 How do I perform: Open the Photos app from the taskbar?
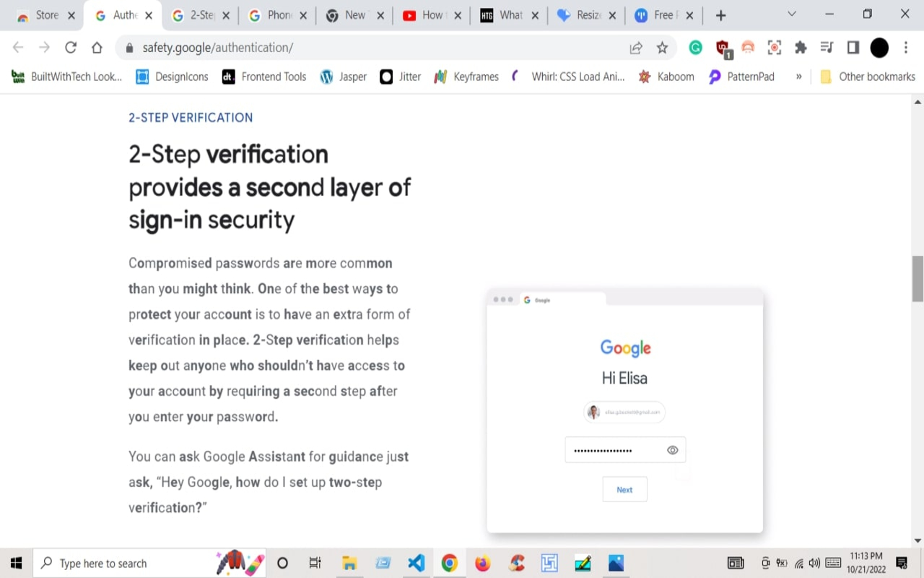(x=616, y=563)
